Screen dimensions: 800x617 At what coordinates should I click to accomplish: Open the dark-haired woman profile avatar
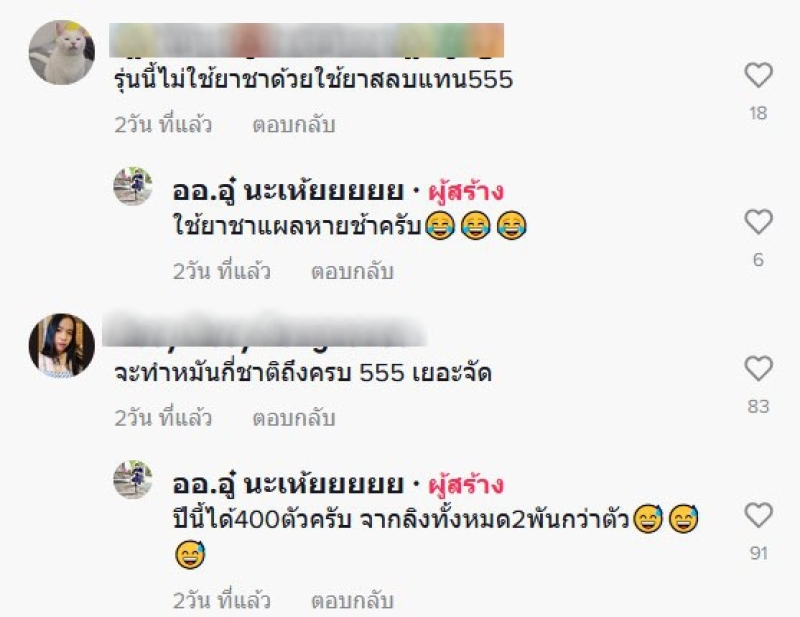coord(62,345)
